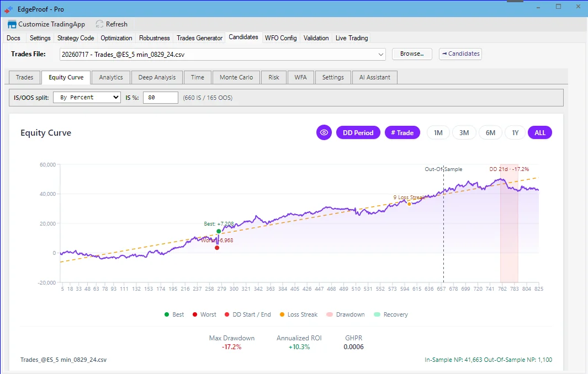Click the Refresh icon
Image resolution: width=588 pixels, height=374 pixels.
[x=99, y=24]
